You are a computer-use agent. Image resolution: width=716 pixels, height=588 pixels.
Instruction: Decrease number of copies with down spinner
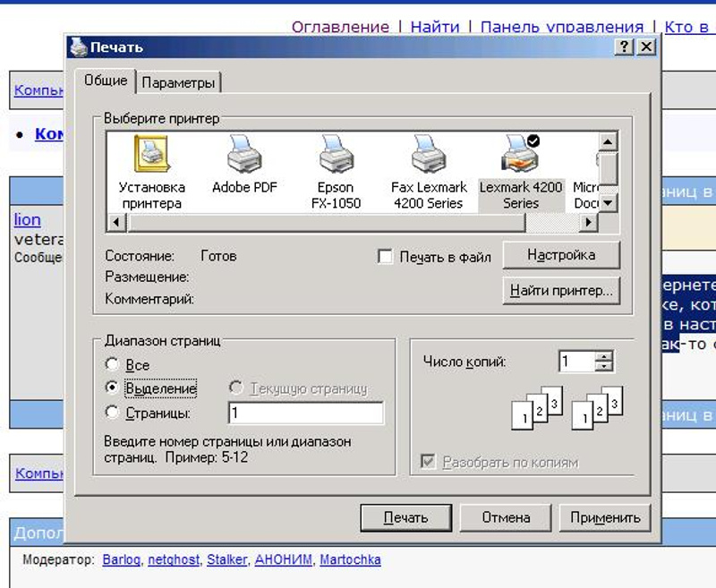[604, 367]
